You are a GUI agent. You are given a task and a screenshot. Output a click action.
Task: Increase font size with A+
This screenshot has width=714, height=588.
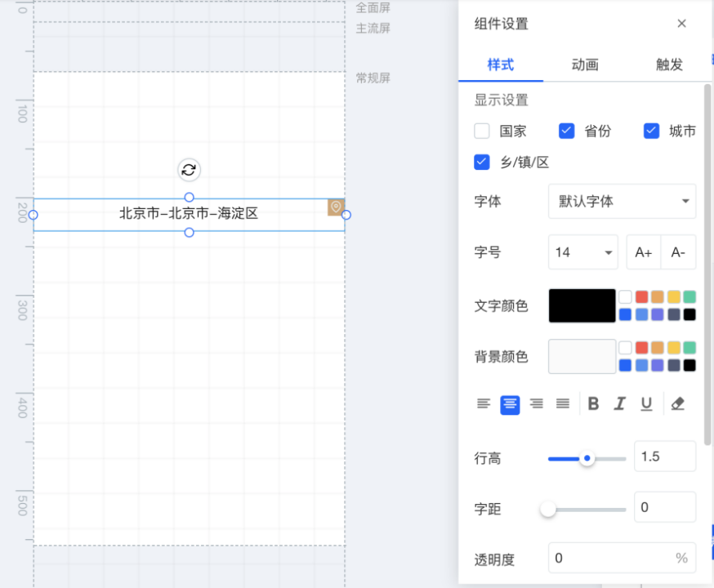644,252
